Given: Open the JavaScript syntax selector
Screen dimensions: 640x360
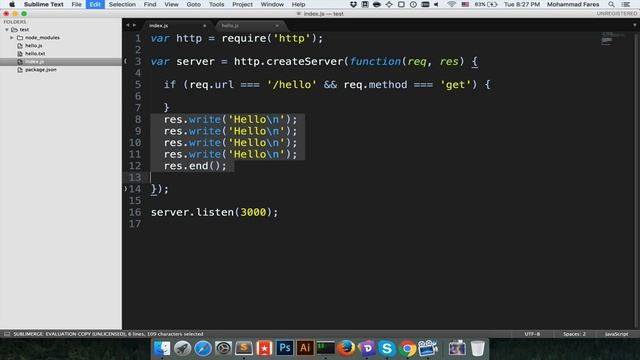Looking at the screenshot, I should coord(616,334).
